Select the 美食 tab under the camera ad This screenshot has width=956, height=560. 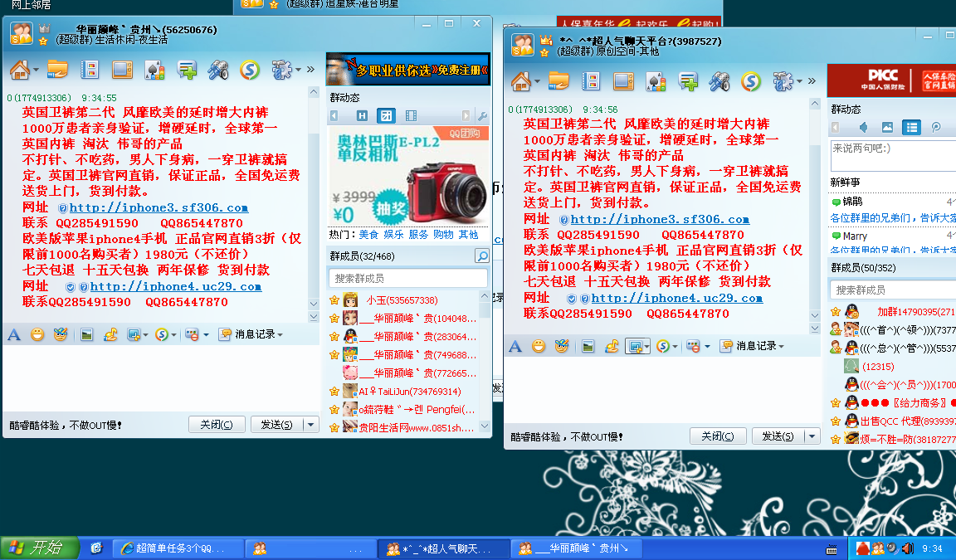coord(368,235)
